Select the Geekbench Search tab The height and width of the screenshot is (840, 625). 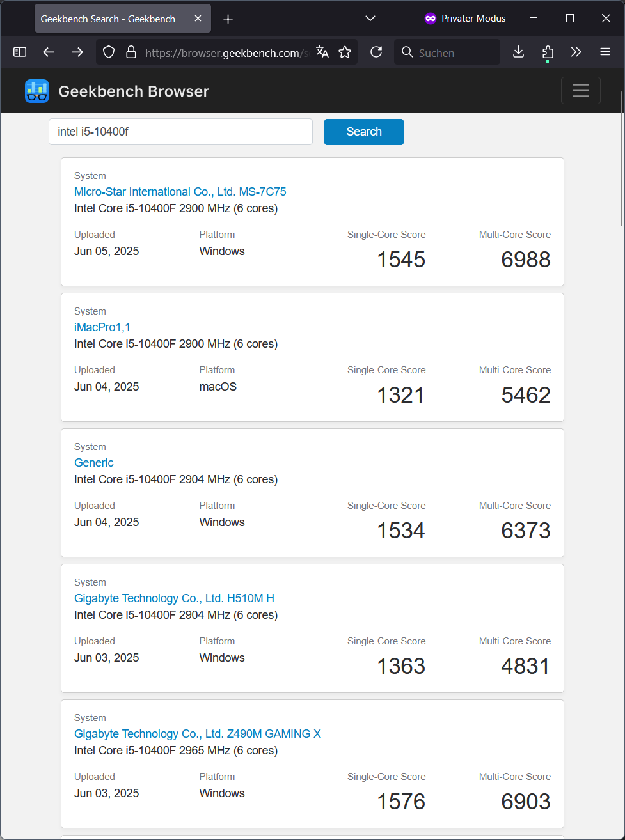coord(122,19)
